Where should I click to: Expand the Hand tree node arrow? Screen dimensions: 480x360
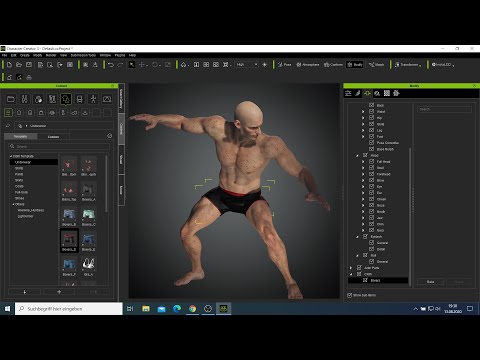point(363,112)
